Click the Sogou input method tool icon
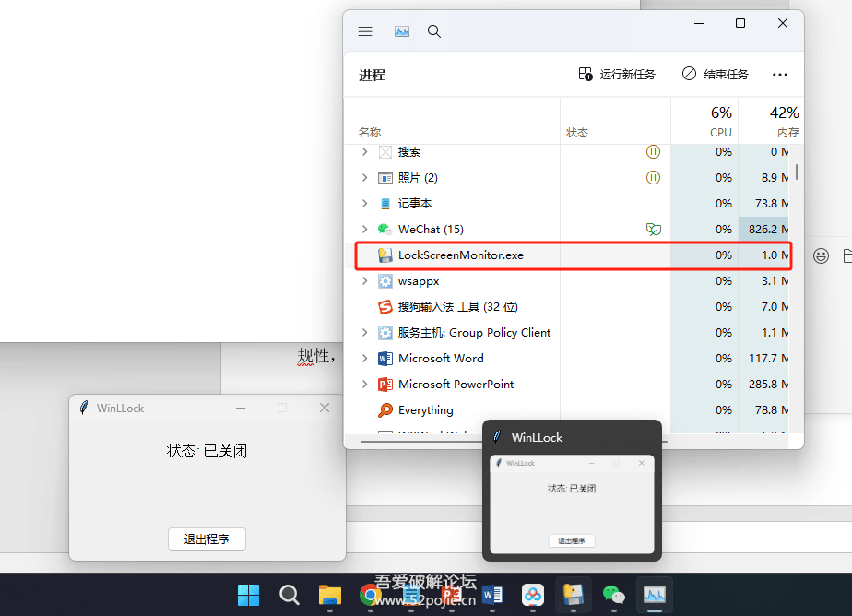Viewport: 852px width, 616px height. pyautogui.click(x=385, y=307)
